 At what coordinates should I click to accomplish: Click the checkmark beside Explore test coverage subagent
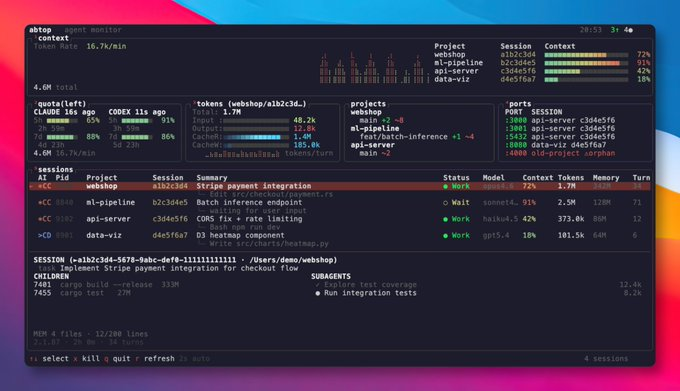pos(317,285)
